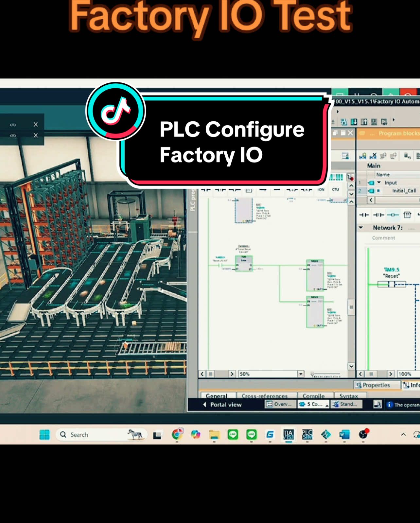Viewport: 420px width, 523px height.
Task: Click right editor horizontal scroll left arrow
Action: point(360,374)
